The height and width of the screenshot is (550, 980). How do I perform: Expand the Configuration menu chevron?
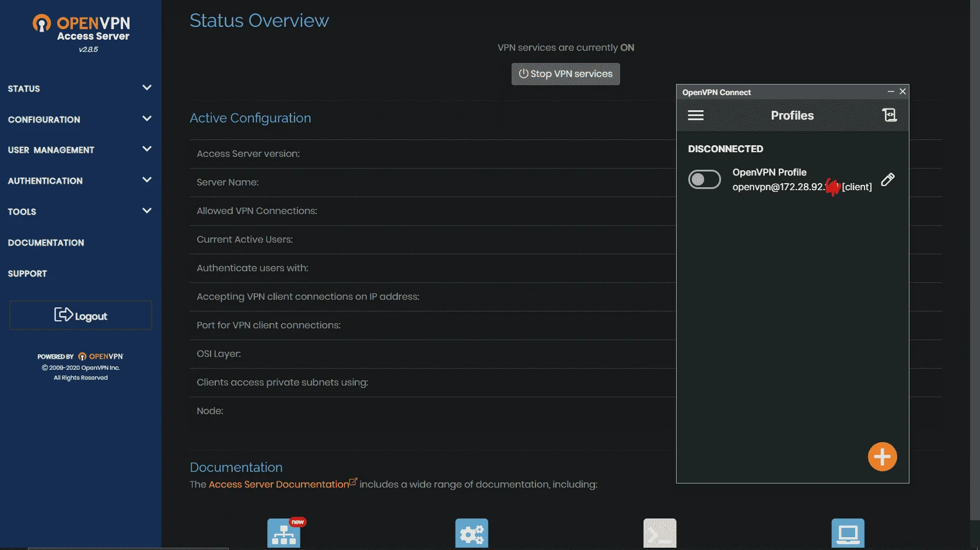(147, 119)
